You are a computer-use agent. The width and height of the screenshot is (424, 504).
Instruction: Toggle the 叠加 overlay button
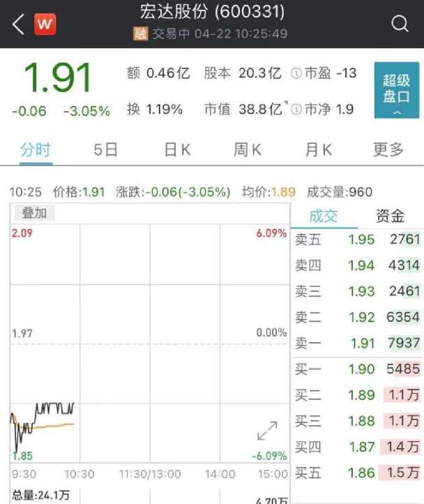click(x=33, y=214)
